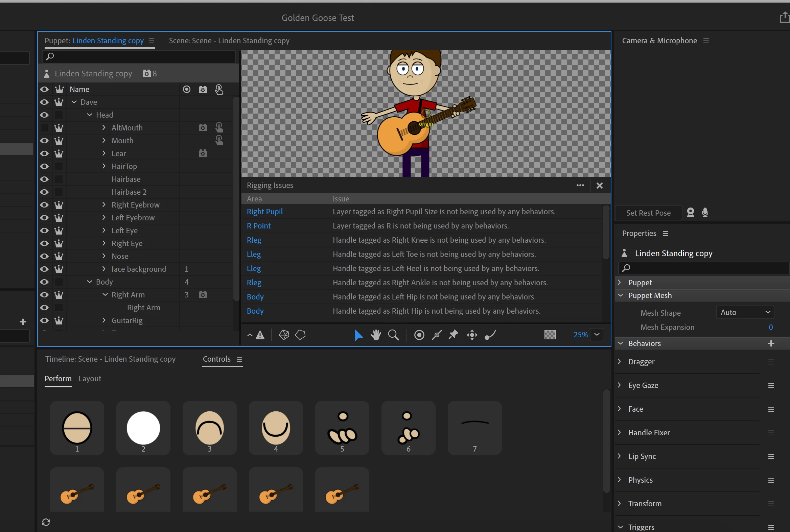Toggle crown independence for Hairbase layer
This screenshot has width=790, height=532.
pos(59,179)
